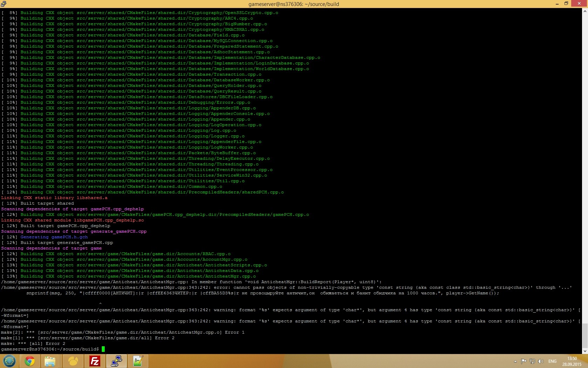
Task: Click the PuTTY taskbar icon
Action: click(x=116, y=361)
